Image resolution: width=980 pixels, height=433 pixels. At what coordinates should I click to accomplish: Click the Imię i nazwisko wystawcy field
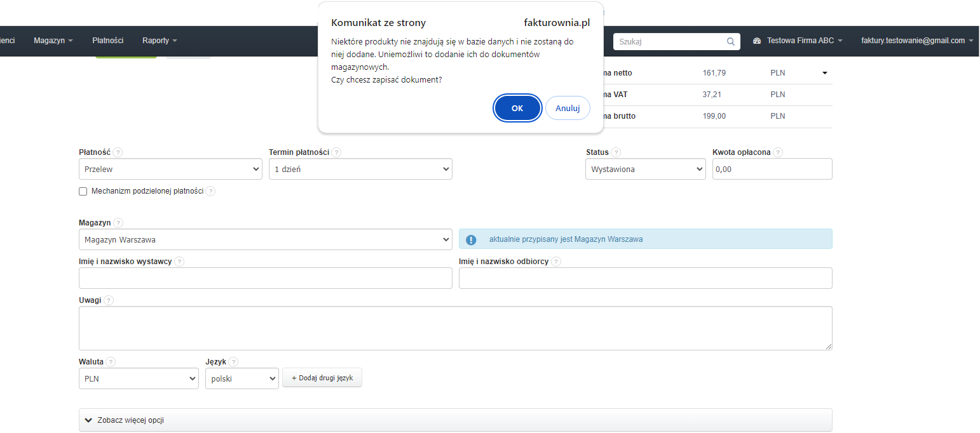[x=266, y=278]
